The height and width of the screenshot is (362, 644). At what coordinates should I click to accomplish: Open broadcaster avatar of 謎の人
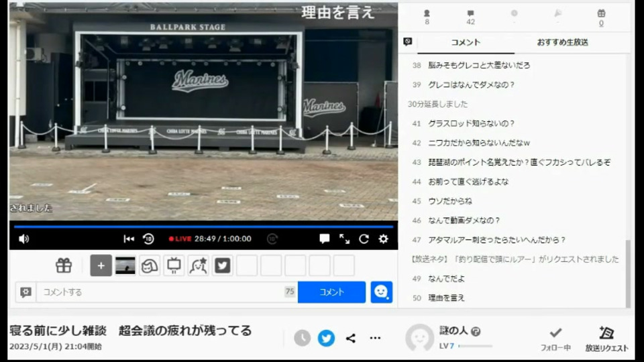[x=419, y=338]
